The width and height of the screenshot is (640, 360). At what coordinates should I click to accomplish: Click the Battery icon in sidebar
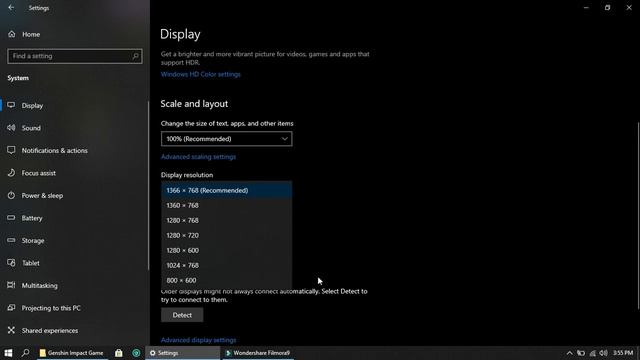11,218
